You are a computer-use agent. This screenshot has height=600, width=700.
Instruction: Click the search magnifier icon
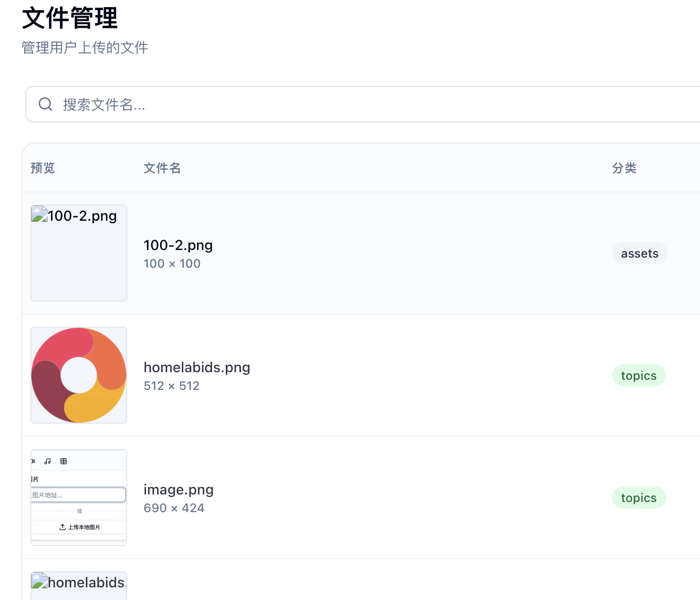(x=45, y=104)
